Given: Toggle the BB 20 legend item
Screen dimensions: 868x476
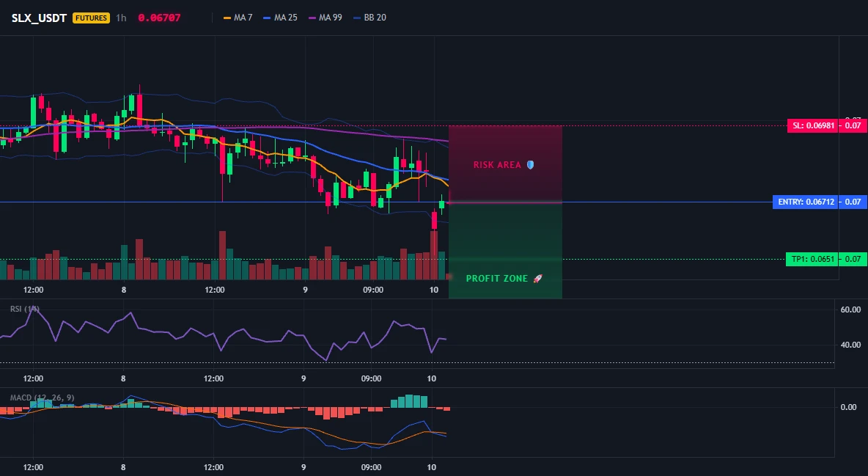Looking at the screenshot, I should pyautogui.click(x=369, y=18).
